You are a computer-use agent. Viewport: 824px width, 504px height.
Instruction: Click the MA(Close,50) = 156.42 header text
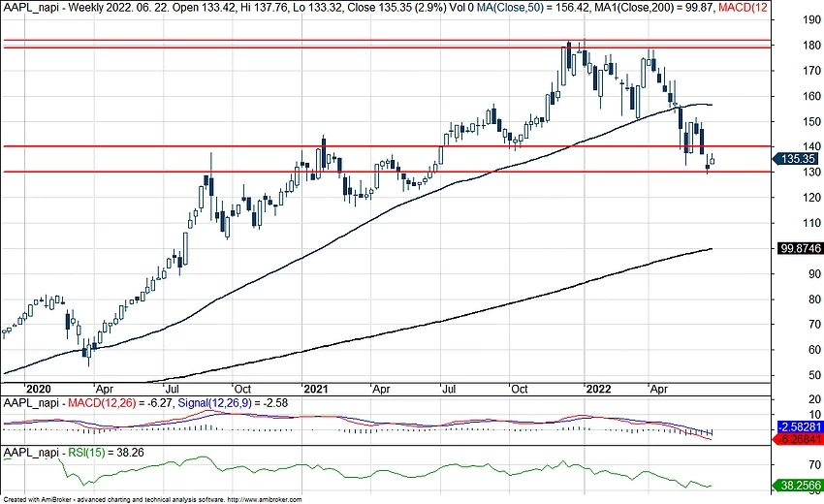(x=533, y=8)
